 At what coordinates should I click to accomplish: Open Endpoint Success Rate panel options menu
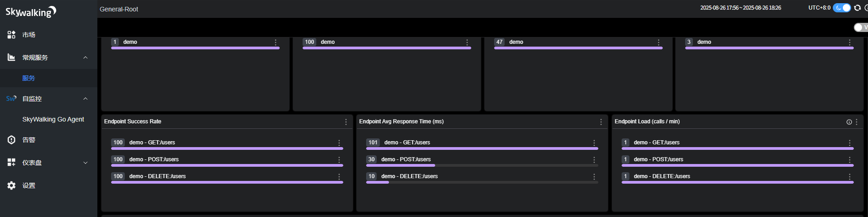pyautogui.click(x=346, y=122)
